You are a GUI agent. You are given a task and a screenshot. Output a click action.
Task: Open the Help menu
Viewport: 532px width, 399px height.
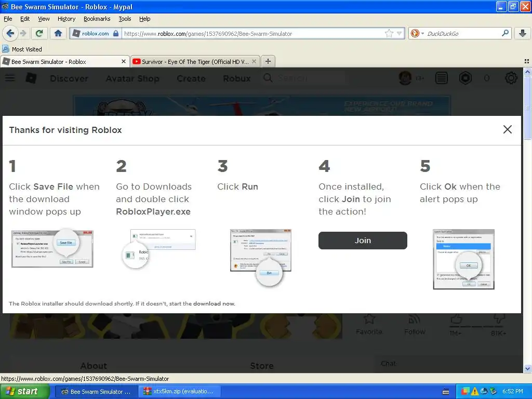[x=144, y=19]
